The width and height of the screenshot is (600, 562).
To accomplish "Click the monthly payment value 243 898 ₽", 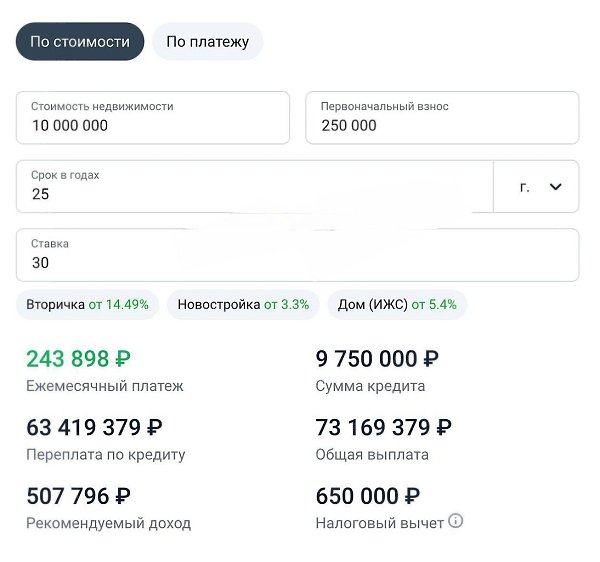I will pos(79,359).
